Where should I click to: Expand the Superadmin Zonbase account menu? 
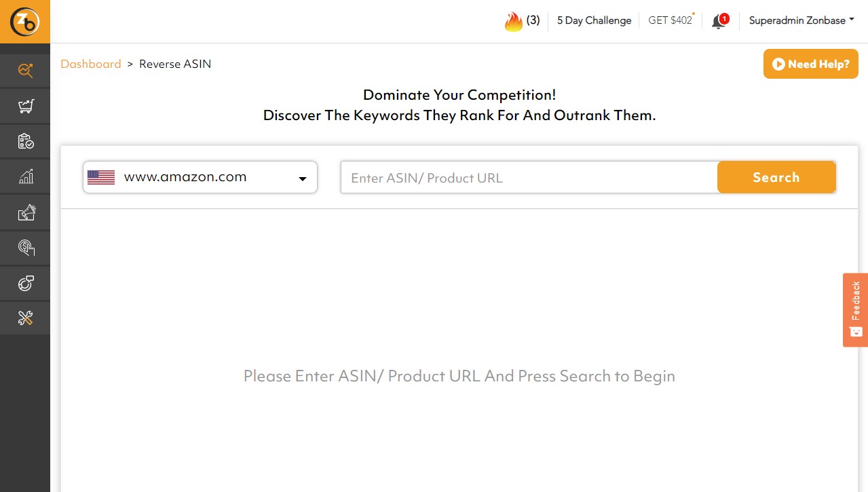point(801,20)
